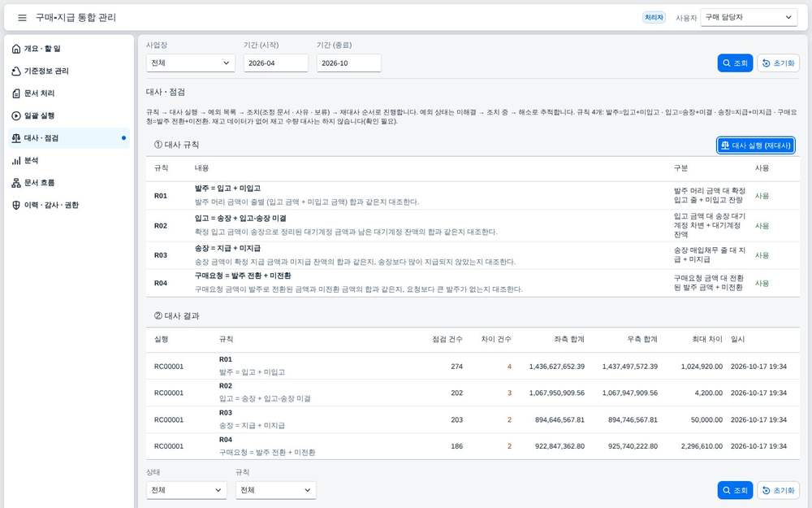Click the 기간 (시작) 2026-04 field
The image size is (812, 508).
pyautogui.click(x=276, y=63)
